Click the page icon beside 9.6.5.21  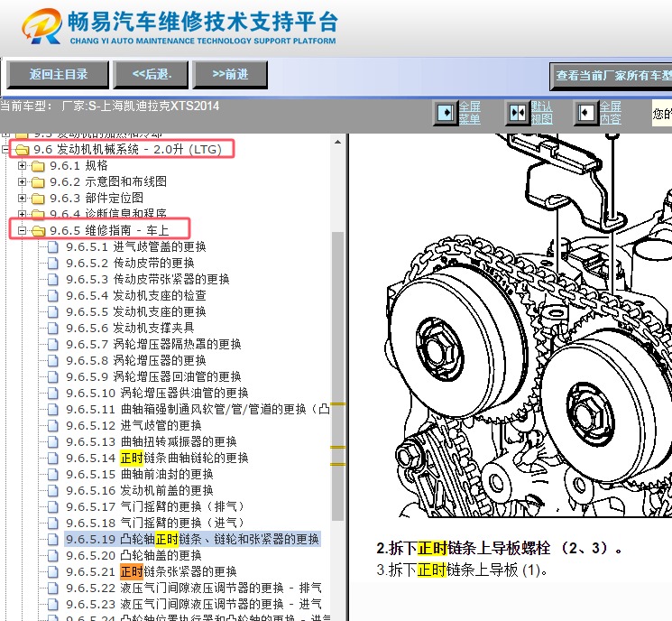point(52,572)
